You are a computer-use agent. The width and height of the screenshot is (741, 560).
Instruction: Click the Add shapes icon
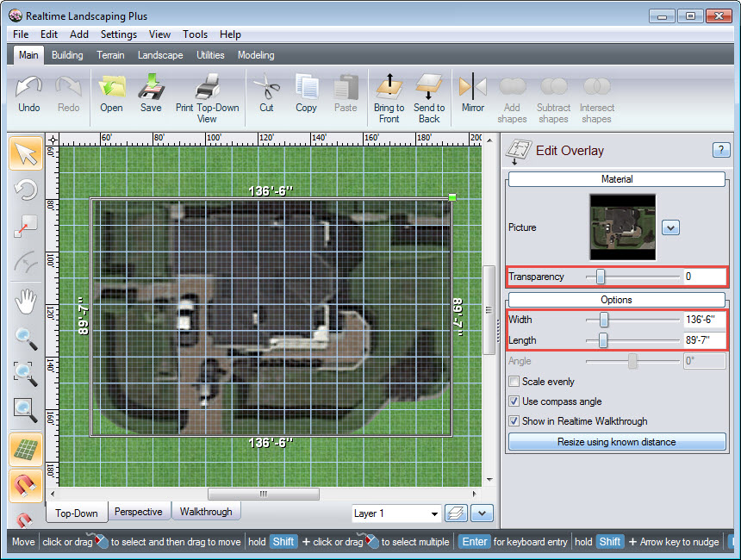tap(513, 86)
